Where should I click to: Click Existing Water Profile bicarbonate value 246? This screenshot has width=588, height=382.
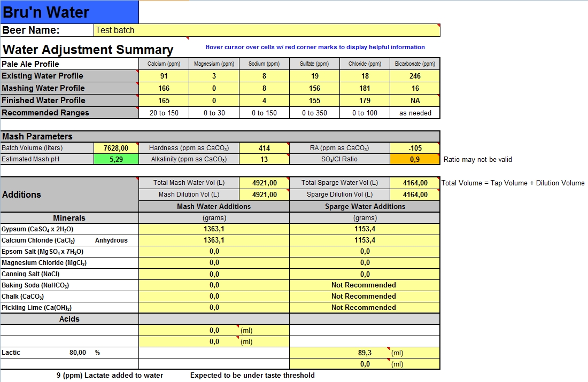tap(415, 76)
